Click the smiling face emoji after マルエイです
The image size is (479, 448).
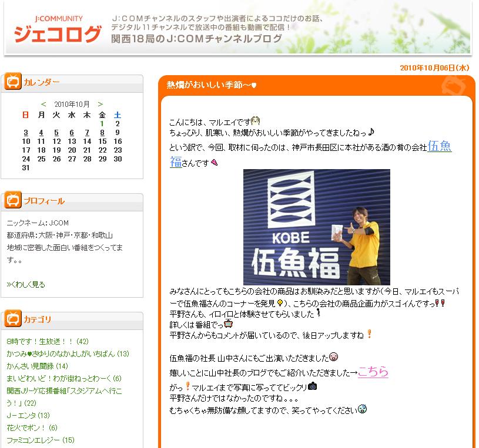[x=256, y=121]
